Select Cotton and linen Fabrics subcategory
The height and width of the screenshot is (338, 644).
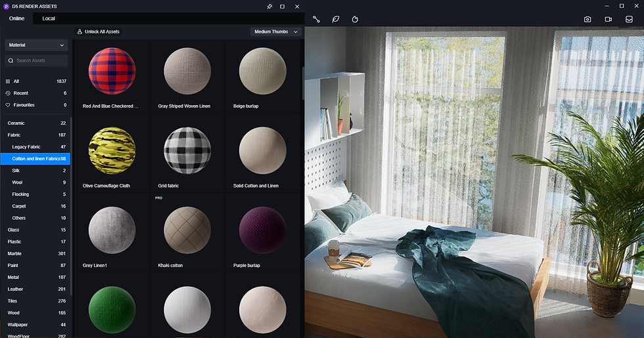[35, 159]
